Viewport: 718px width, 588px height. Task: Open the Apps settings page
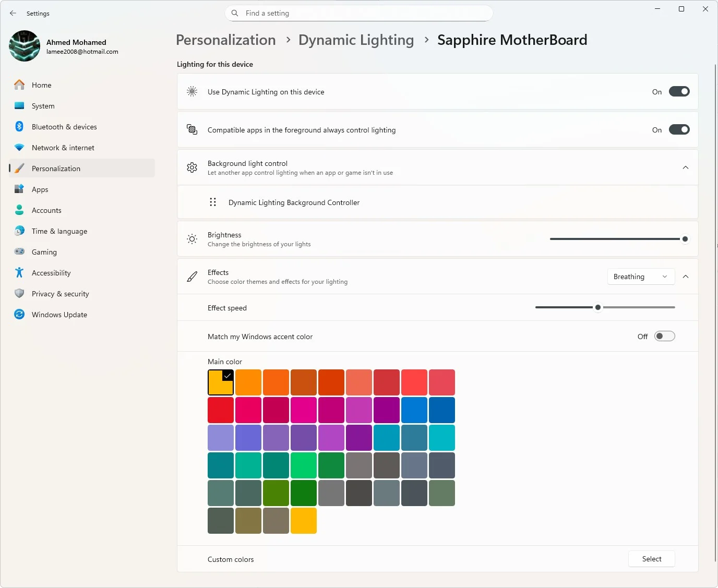(40, 189)
